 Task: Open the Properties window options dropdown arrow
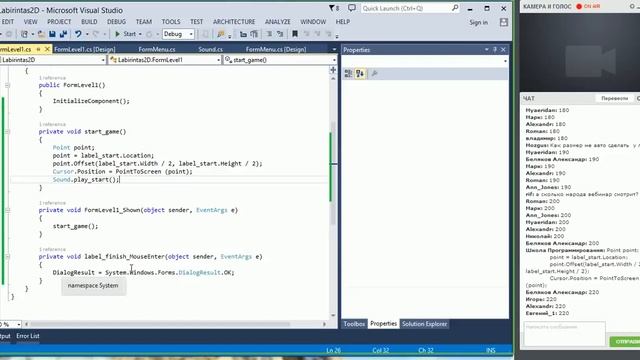[x=487, y=49]
